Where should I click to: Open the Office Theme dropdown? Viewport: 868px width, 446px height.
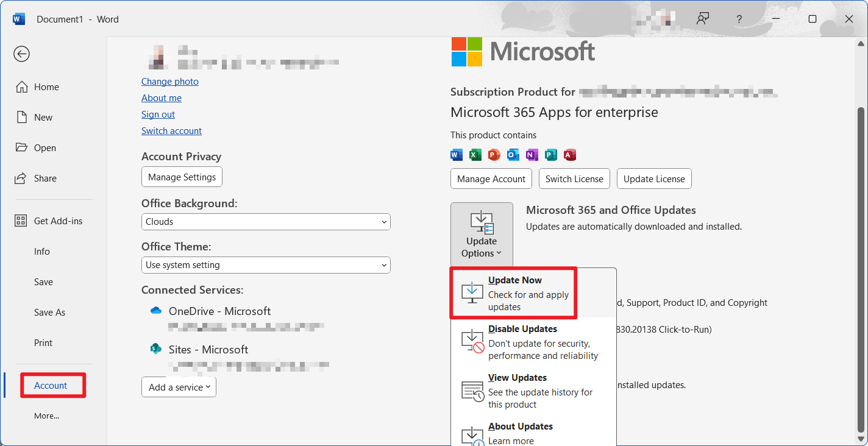266,265
